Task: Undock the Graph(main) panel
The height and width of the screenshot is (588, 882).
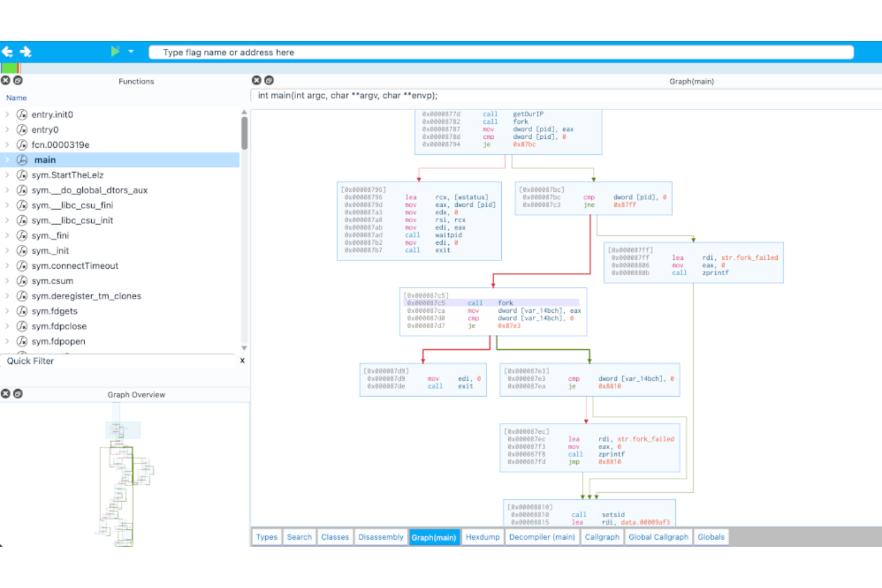Action: tap(269, 80)
